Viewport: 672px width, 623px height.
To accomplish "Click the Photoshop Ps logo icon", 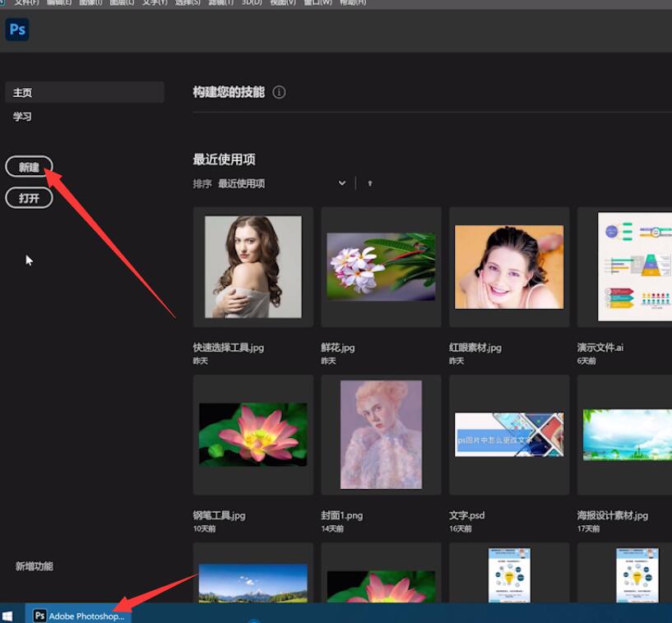I will [x=17, y=30].
